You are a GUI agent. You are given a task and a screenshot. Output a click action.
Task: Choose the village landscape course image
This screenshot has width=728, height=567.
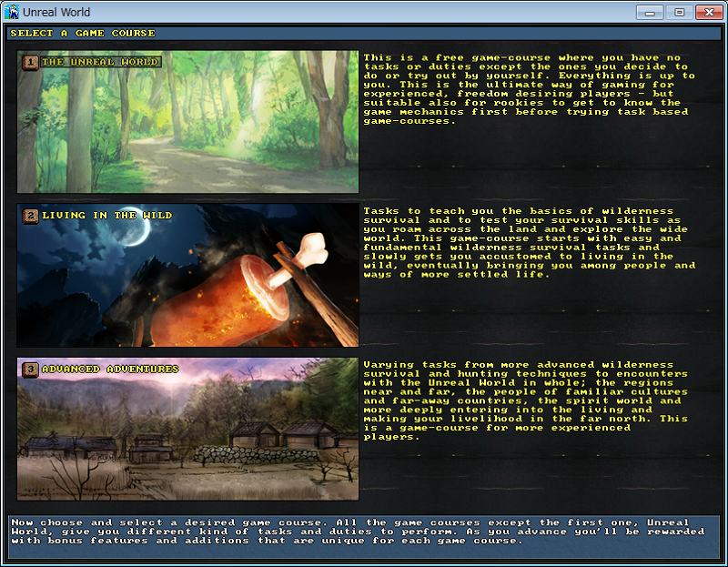tap(187, 429)
